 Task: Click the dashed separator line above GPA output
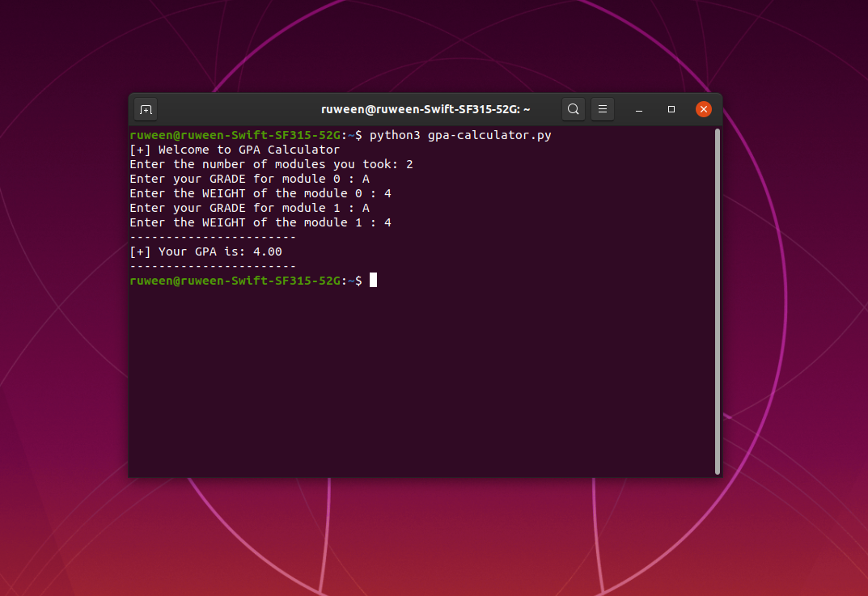212,237
